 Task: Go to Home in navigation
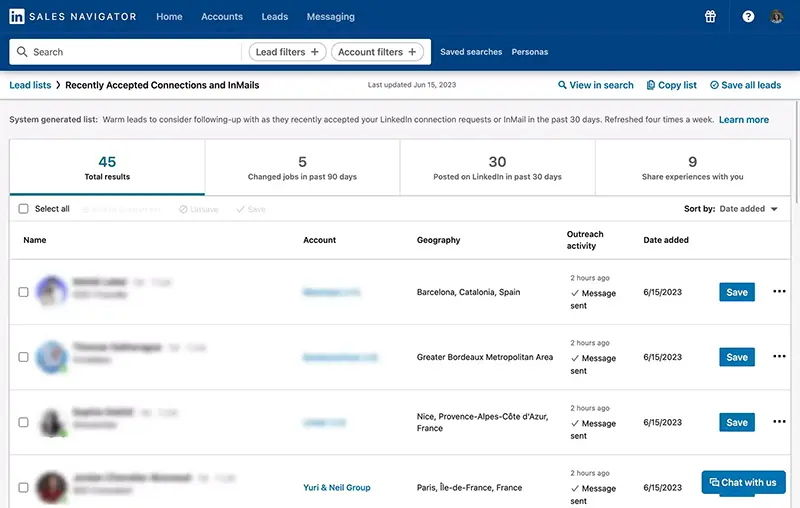pyautogui.click(x=169, y=16)
